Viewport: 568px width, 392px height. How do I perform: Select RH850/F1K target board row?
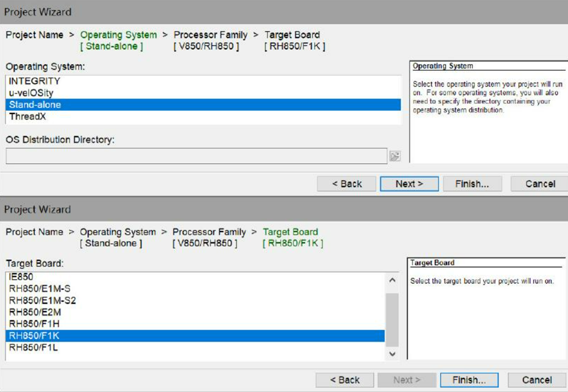pos(195,336)
